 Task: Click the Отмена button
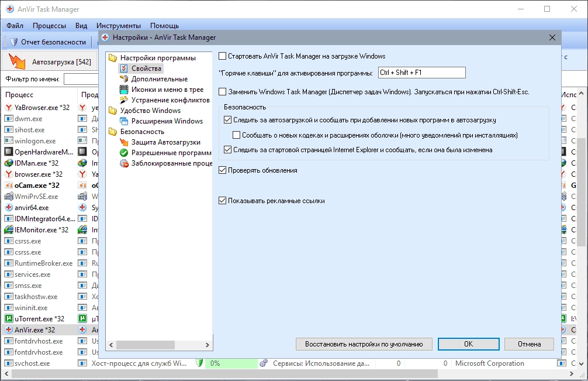pos(529,344)
